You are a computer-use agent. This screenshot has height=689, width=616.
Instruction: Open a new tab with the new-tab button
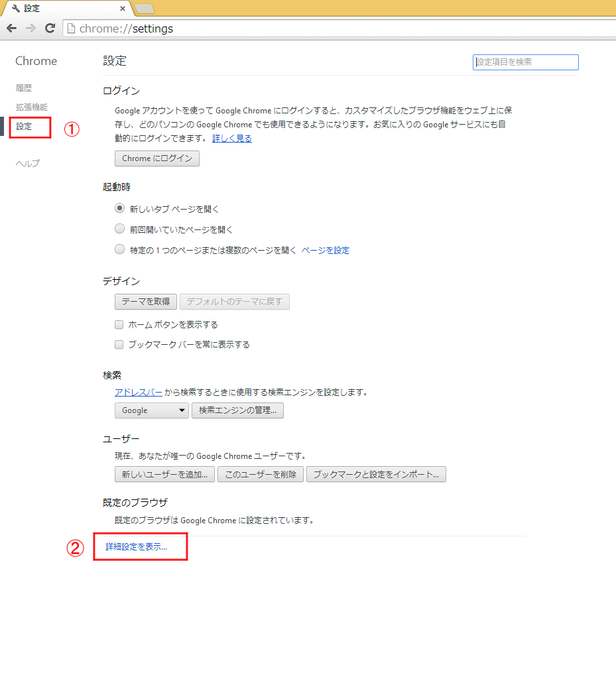(144, 9)
